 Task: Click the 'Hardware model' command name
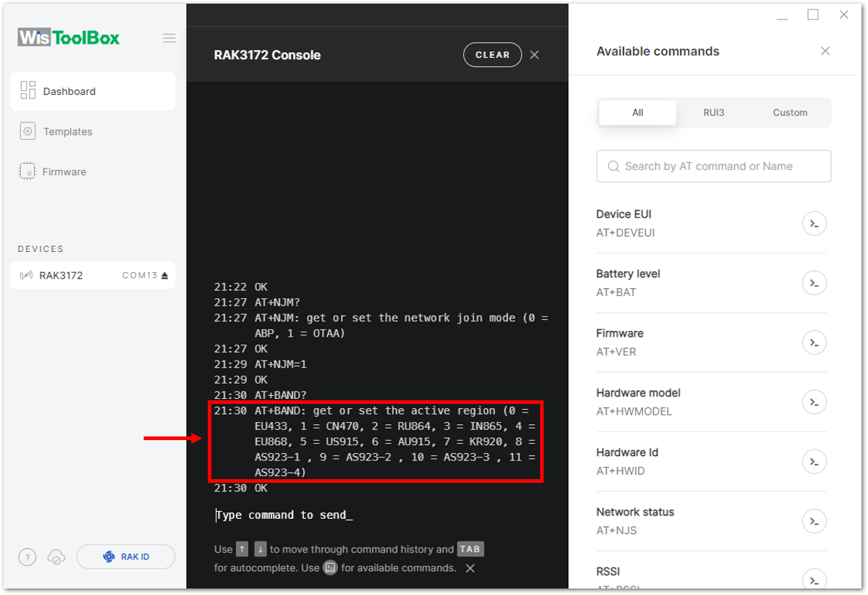[638, 392]
